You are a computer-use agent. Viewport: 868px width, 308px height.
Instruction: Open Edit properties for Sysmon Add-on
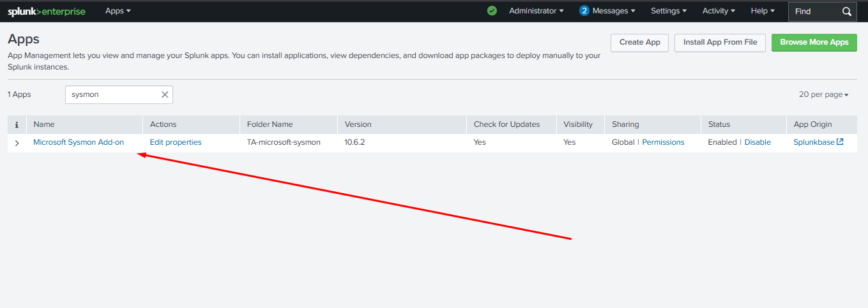[x=176, y=142]
